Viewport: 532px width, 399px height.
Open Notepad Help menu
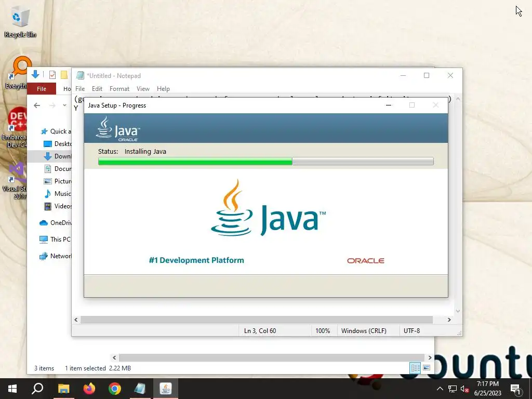point(163,89)
